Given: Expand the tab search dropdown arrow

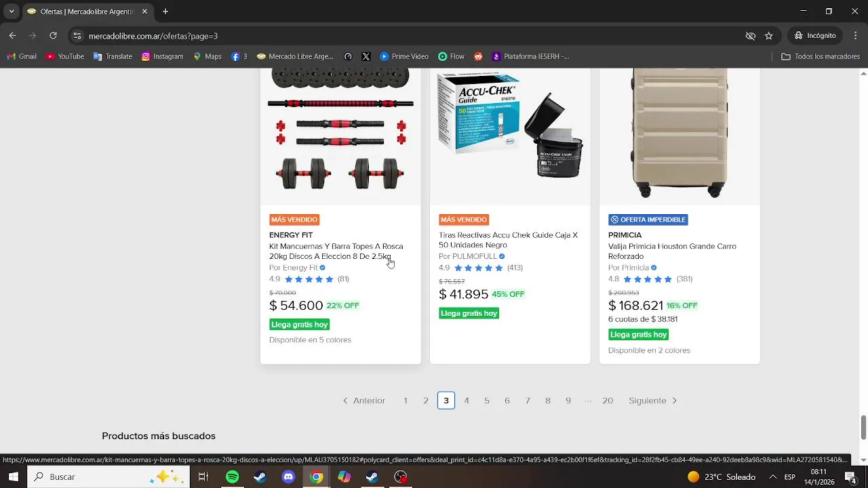Looking at the screenshot, I should click(12, 12).
